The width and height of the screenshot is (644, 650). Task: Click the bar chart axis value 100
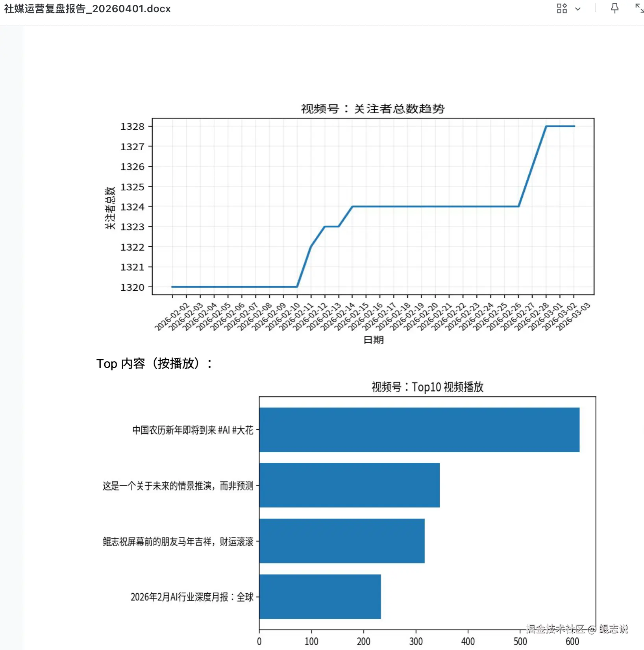311,641
